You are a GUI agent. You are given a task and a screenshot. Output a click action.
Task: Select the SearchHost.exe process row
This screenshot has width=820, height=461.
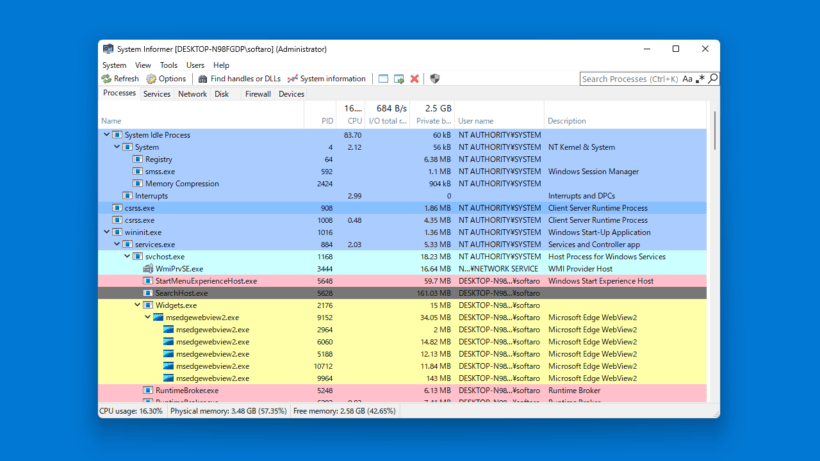402,293
